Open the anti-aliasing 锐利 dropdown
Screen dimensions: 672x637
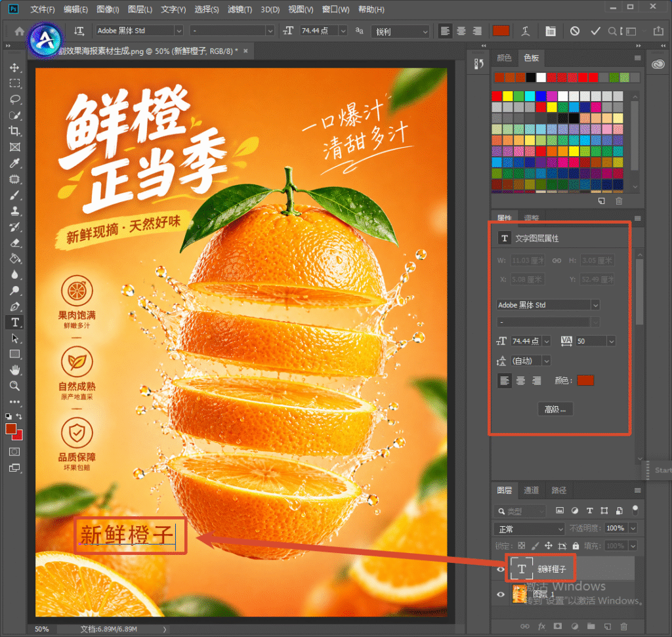pos(400,31)
